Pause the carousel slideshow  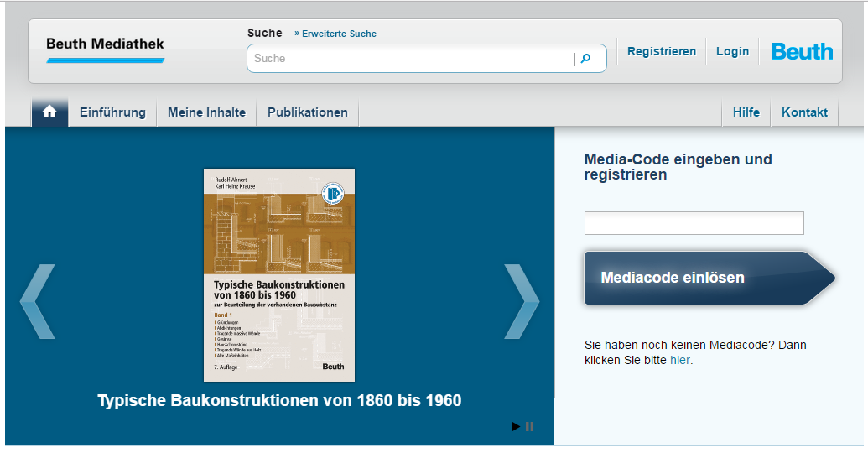tap(530, 426)
